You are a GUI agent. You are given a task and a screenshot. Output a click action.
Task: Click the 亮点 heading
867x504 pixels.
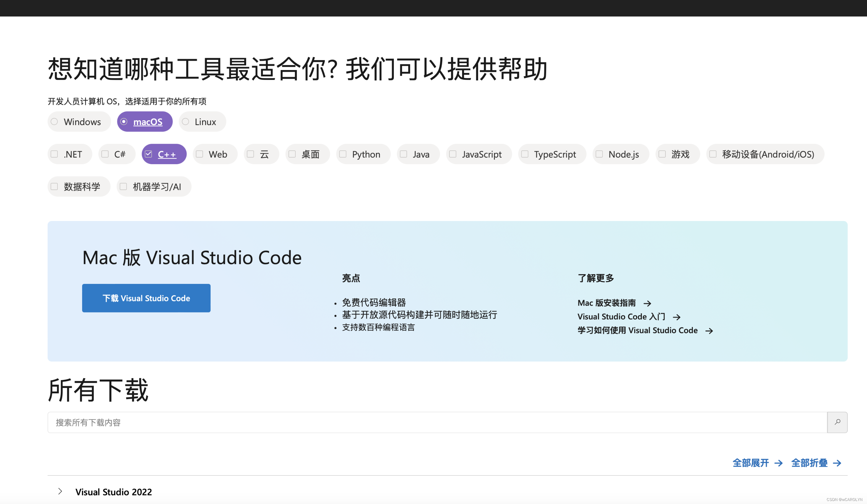point(351,278)
